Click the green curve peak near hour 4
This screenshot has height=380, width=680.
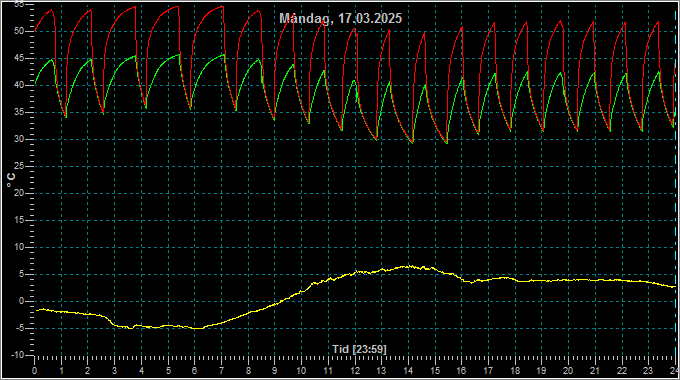click(x=135, y=56)
